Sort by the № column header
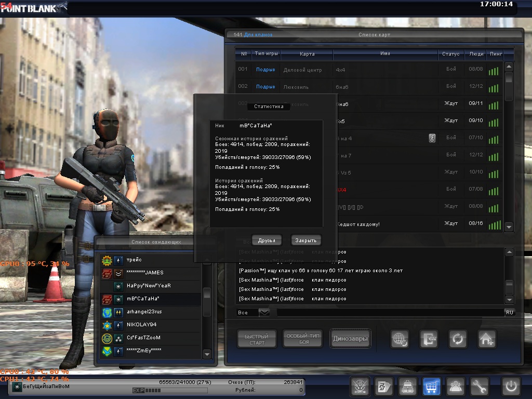Screen dimensions: 532x399 tap(244, 54)
